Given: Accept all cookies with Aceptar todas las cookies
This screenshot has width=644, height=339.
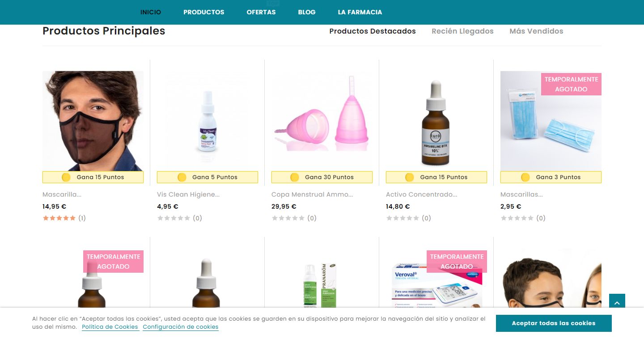Looking at the screenshot, I should pos(554,323).
